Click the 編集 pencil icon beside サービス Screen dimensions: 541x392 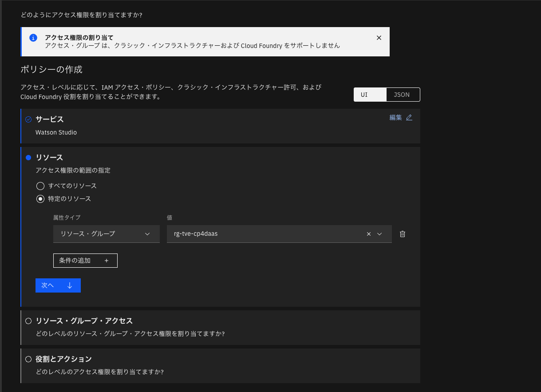(x=409, y=117)
